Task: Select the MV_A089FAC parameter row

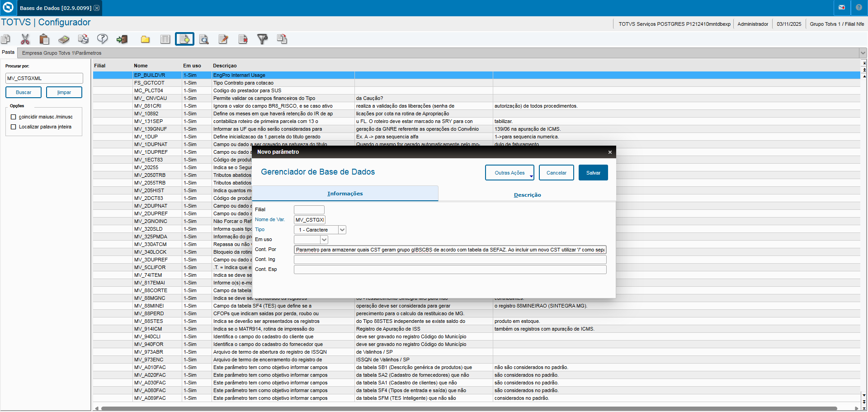Action: coord(476,398)
